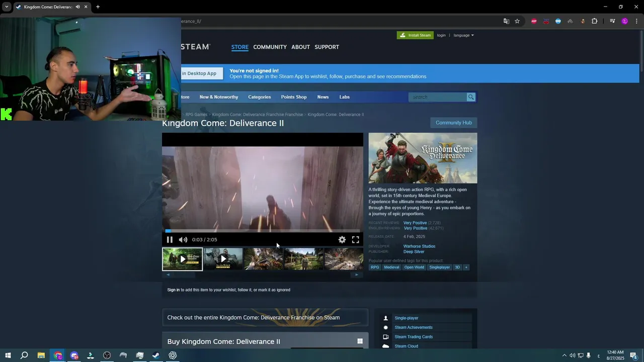Open the New & Noteworthy menu
Viewport: 644px width, 362px height.
(x=219, y=97)
